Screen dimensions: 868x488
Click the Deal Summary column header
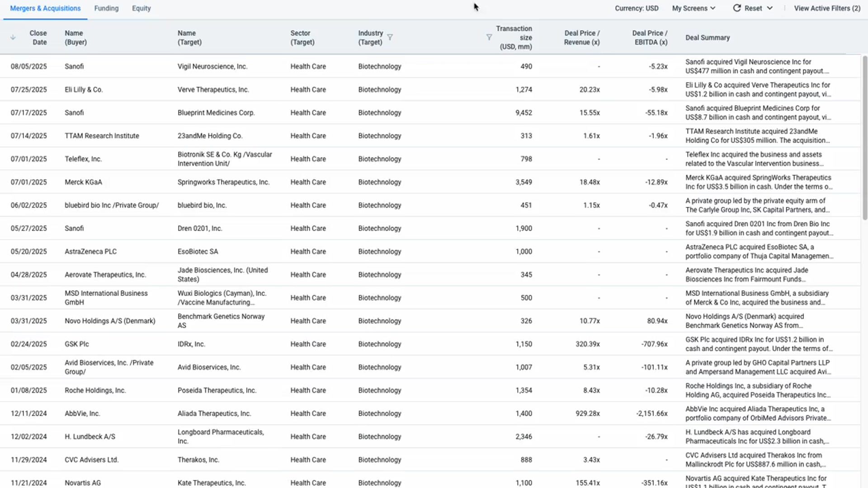[707, 38]
